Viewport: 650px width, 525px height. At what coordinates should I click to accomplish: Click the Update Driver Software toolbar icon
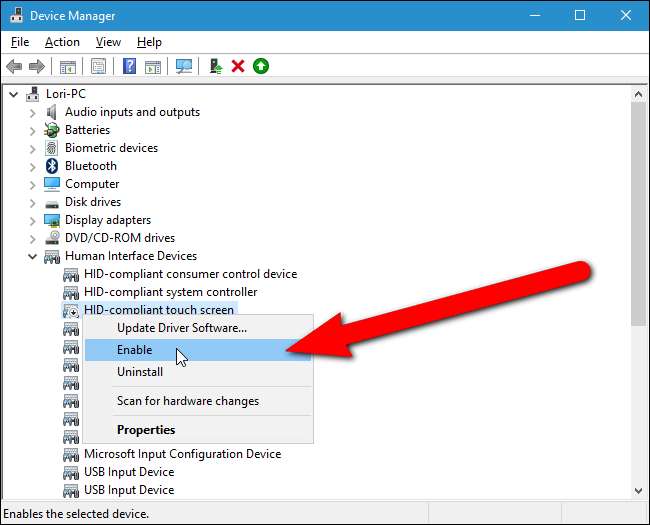coord(215,66)
